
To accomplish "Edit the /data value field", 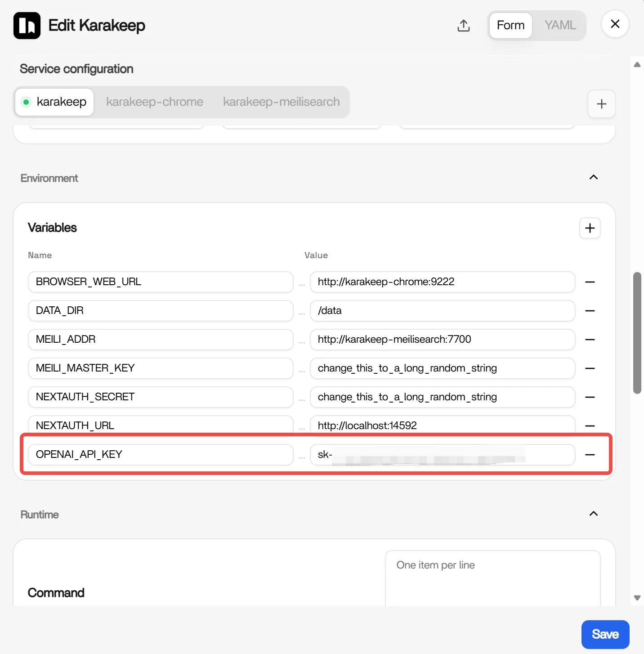I will click(443, 311).
